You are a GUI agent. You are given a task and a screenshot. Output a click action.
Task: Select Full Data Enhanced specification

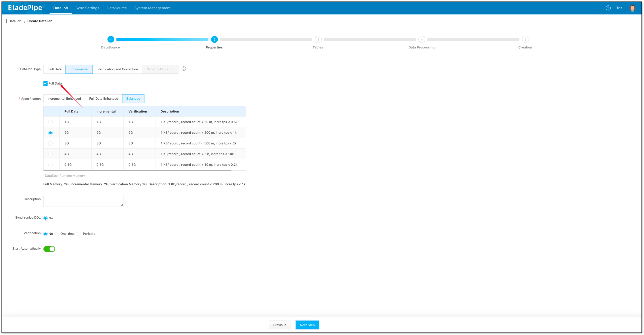[x=103, y=99]
